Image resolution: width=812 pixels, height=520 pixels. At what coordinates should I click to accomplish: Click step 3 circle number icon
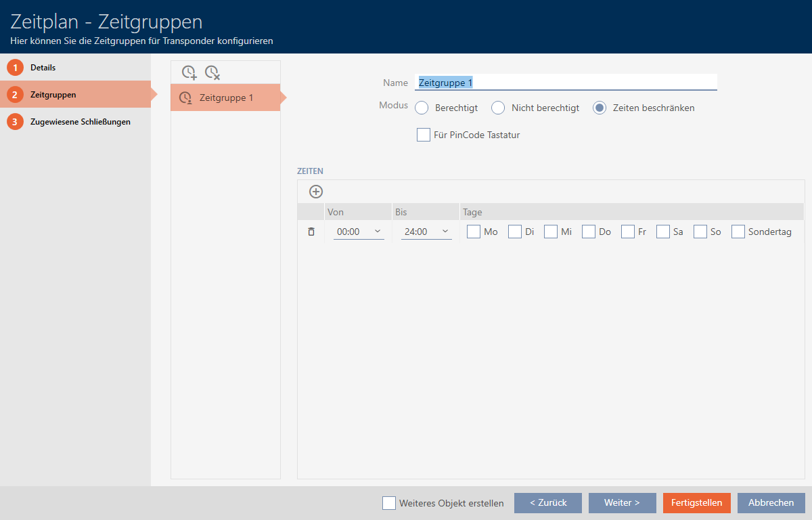pos(15,122)
